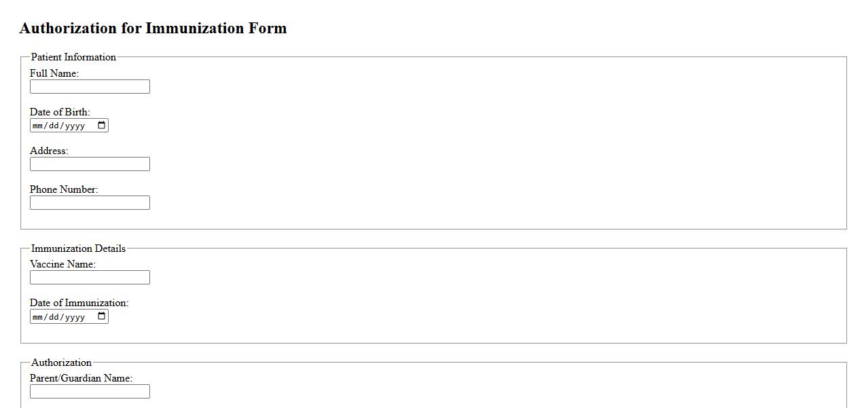The height and width of the screenshot is (408, 868).
Task: Open the Date of Birth calendar picker
Action: (x=102, y=126)
